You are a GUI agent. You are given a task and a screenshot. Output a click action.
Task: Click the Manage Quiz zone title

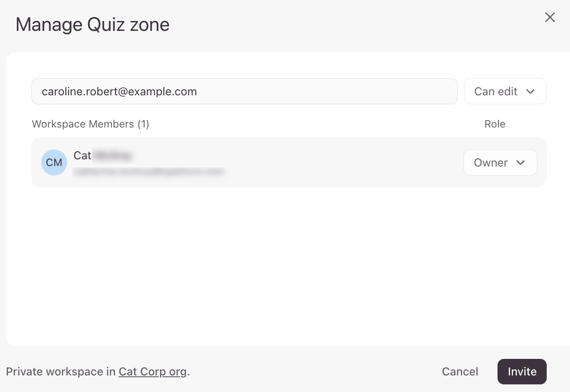(93, 24)
